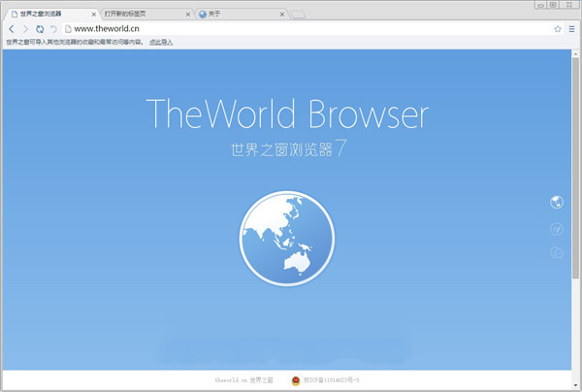
Task: Click the back navigation arrow
Action: (11, 29)
